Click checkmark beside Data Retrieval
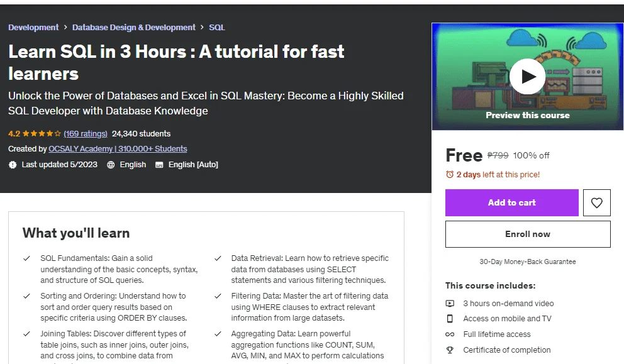The width and height of the screenshot is (624, 364). click(218, 258)
